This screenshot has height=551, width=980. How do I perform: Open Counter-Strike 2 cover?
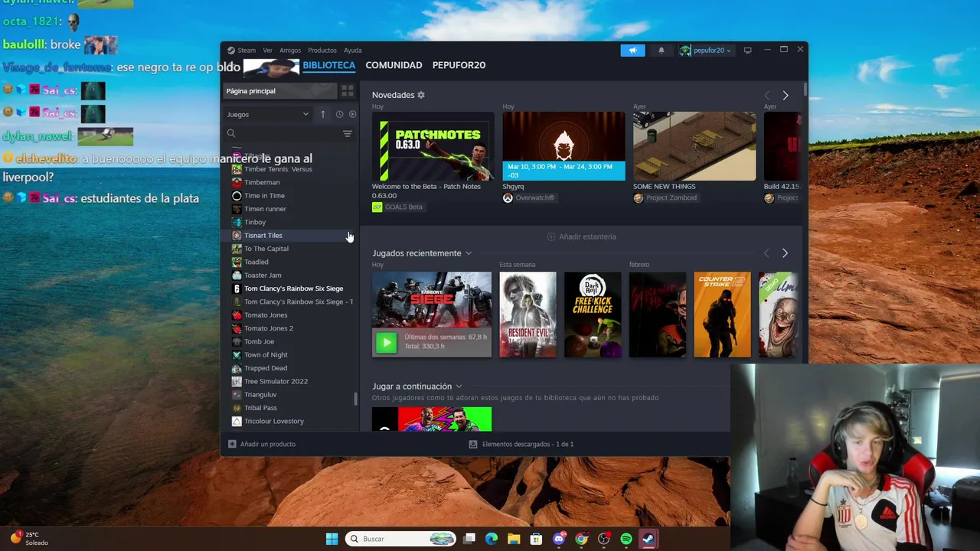(723, 315)
